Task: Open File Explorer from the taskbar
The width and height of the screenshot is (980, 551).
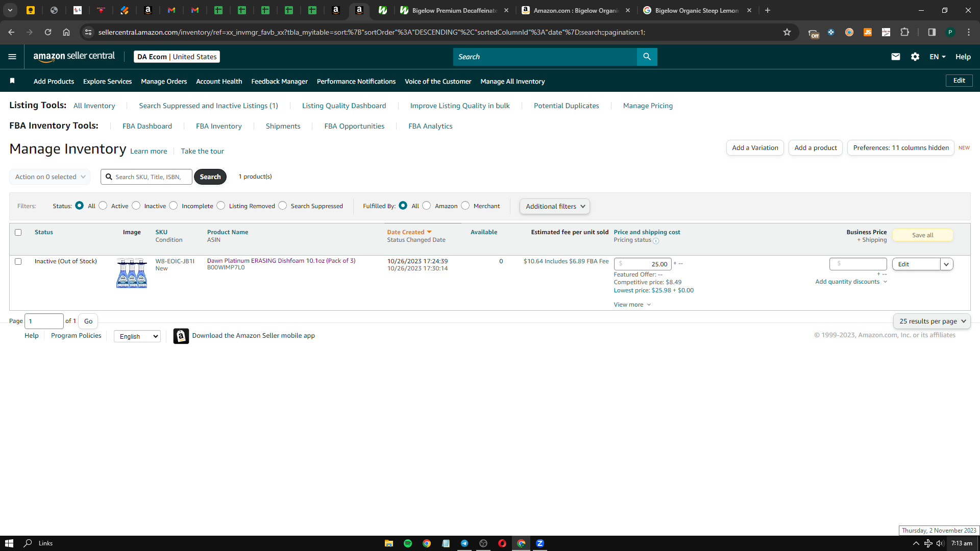Action: pyautogui.click(x=388, y=543)
